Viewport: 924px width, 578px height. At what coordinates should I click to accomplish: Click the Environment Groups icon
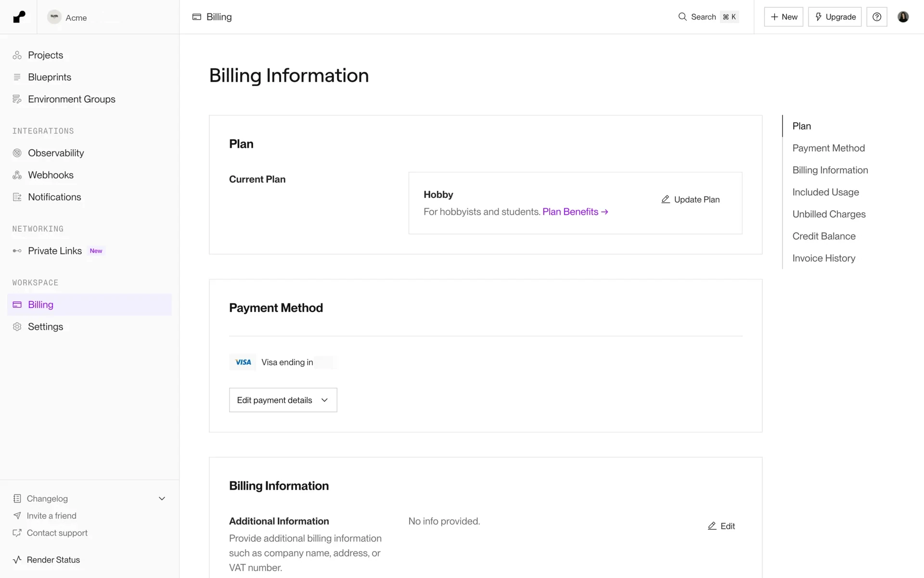(x=17, y=99)
